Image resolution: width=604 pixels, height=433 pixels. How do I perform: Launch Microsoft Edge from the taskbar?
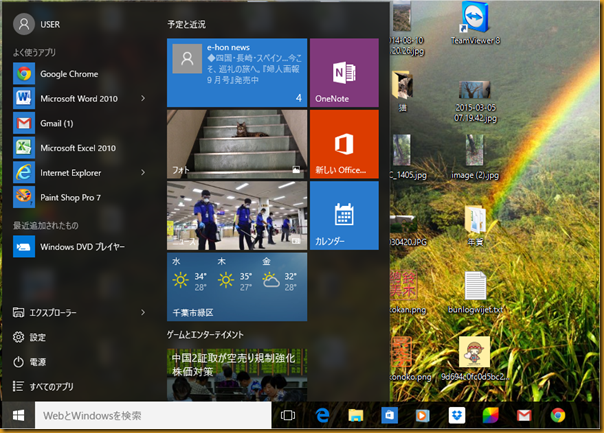(x=322, y=415)
